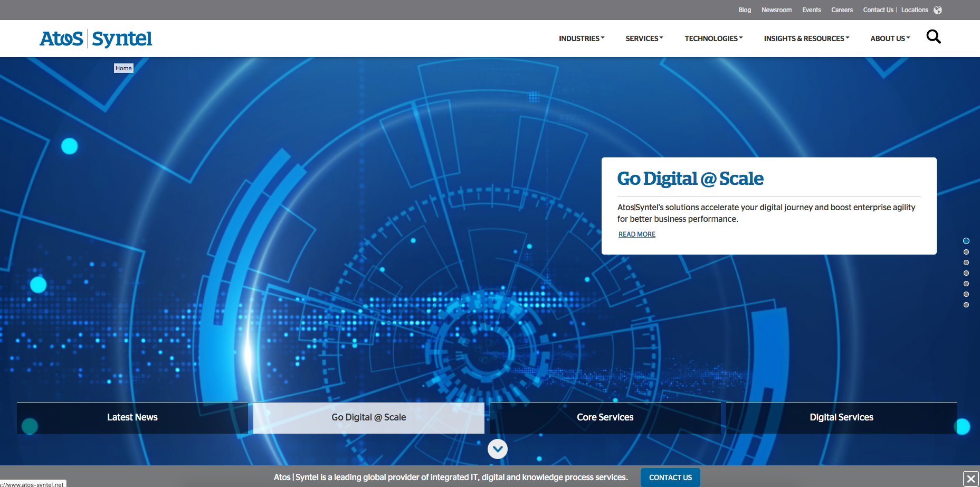Open the Latest News tab
This screenshot has height=487, width=980.
pyautogui.click(x=132, y=418)
